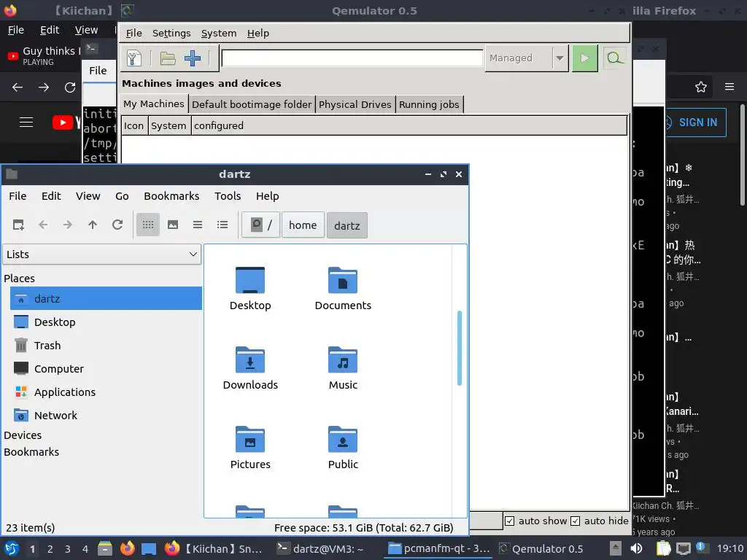Image resolution: width=747 pixels, height=560 pixels.
Task: Open Tools menu in file manager
Action: coord(228,196)
